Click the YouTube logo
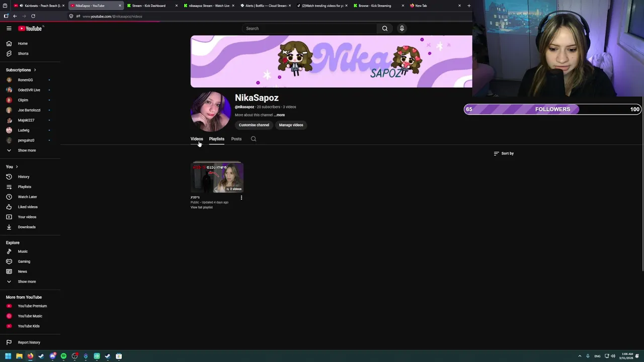The height and width of the screenshot is (362, 644). 30,28
